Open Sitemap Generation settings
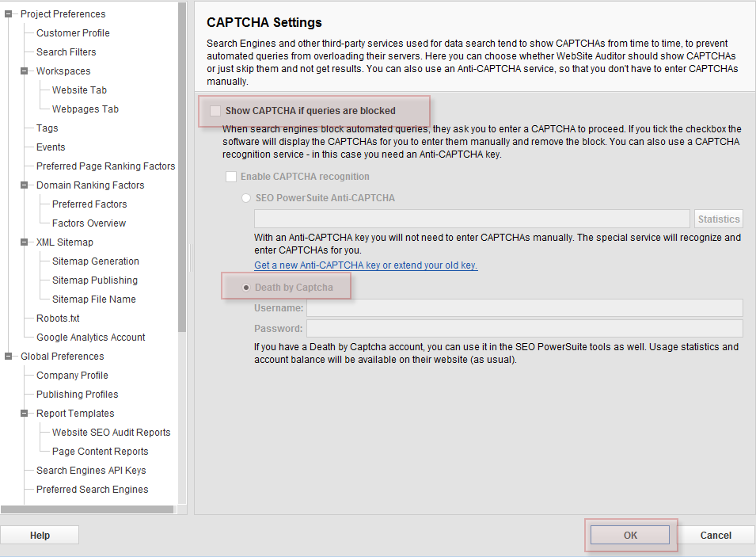 click(x=96, y=261)
